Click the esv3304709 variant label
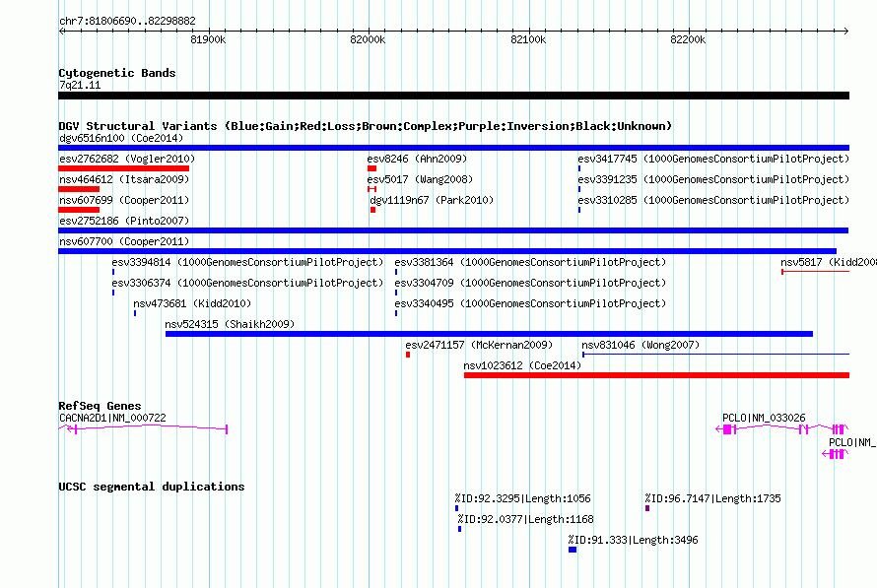The image size is (877, 588). (530, 283)
